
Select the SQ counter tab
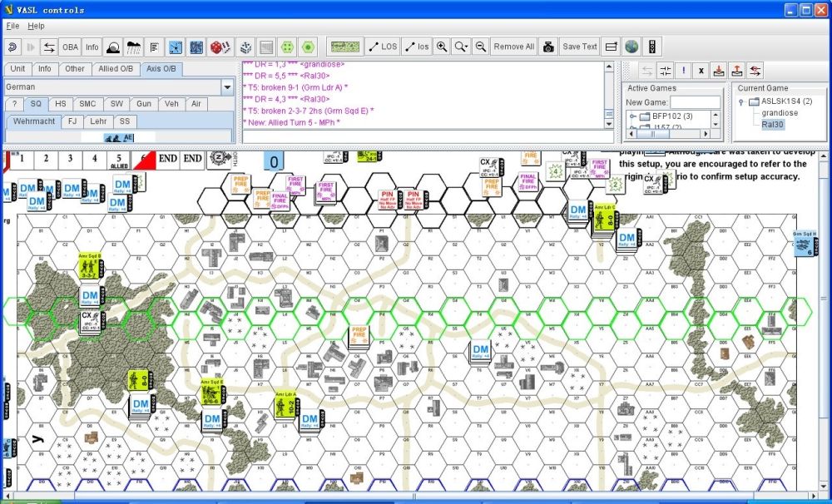tap(36, 104)
